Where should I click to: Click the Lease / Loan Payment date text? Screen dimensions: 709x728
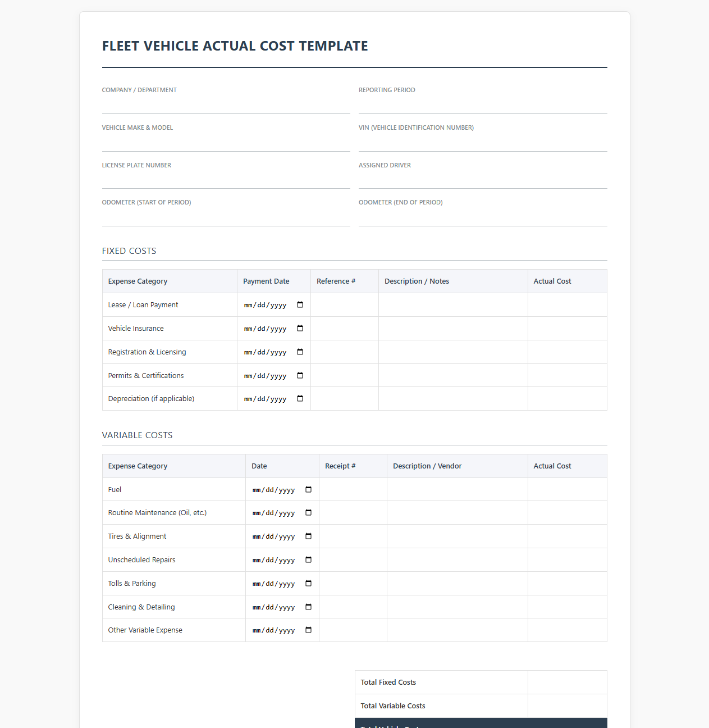click(266, 305)
